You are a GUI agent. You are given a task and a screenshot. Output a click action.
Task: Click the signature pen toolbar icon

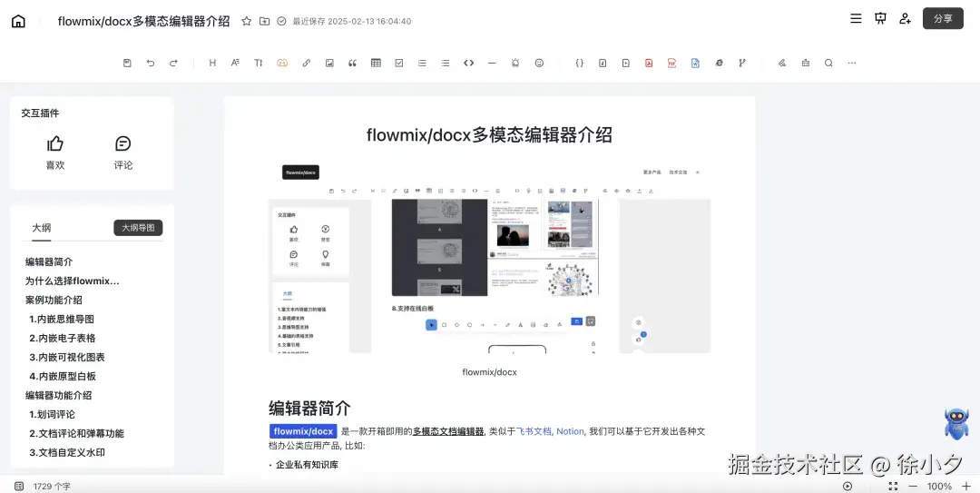(x=782, y=64)
